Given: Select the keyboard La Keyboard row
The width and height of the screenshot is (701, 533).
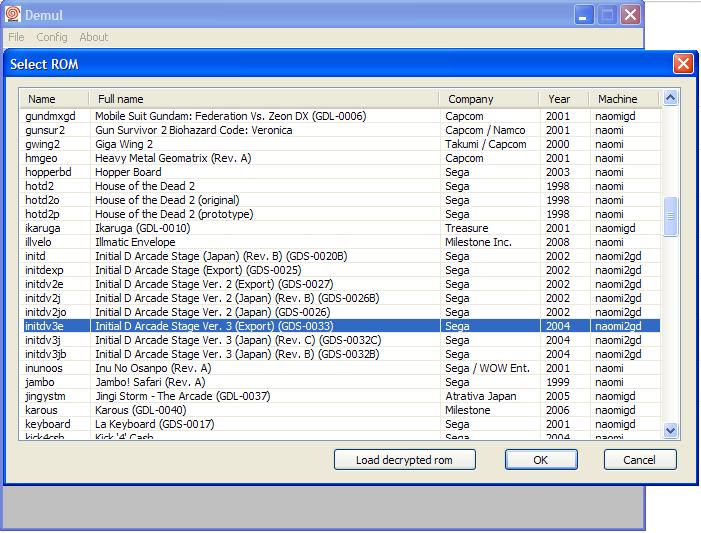Looking at the screenshot, I should point(342,424).
